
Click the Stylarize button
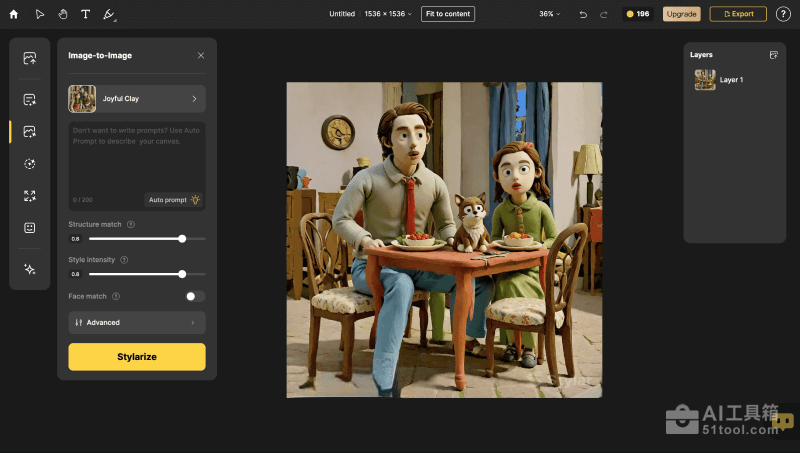(137, 356)
